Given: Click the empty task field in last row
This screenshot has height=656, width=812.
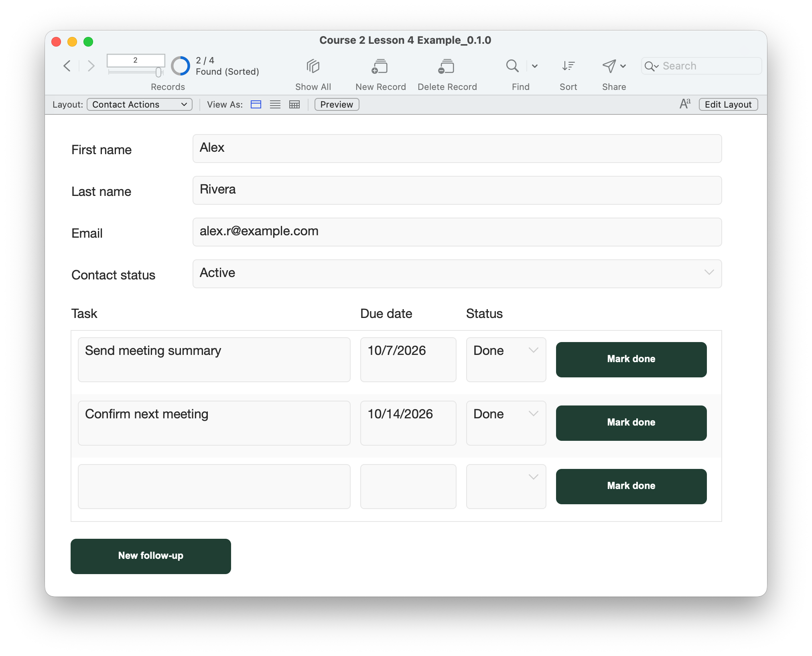Looking at the screenshot, I should coord(214,486).
